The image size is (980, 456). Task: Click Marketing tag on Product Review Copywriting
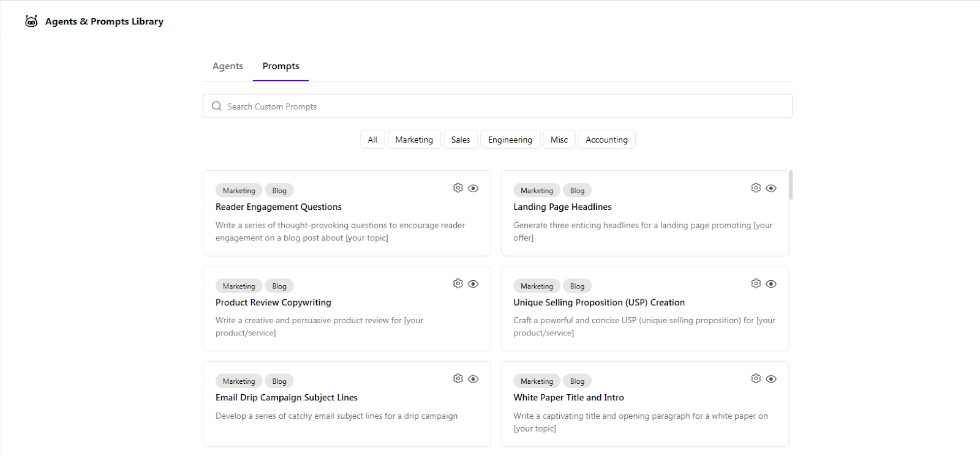click(x=239, y=286)
